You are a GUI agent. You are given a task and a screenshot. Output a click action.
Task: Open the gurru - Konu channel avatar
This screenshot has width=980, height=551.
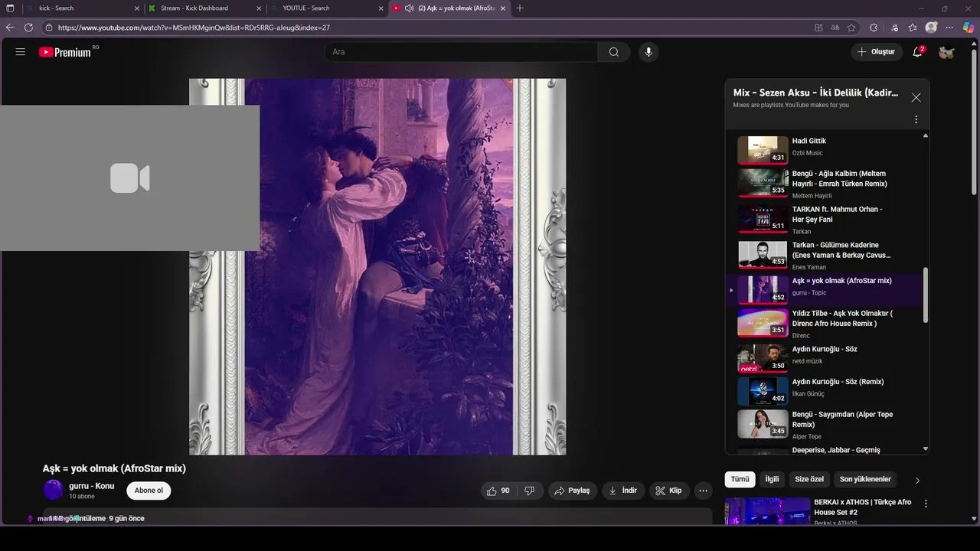point(53,490)
